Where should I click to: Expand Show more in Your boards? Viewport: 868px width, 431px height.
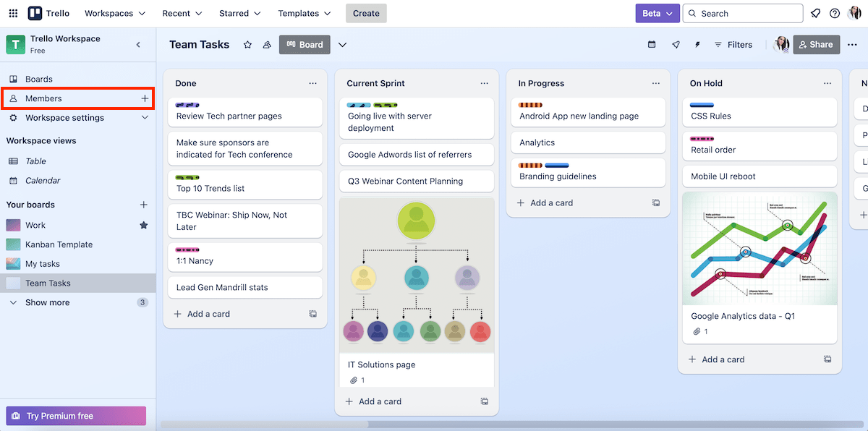tap(47, 302)
